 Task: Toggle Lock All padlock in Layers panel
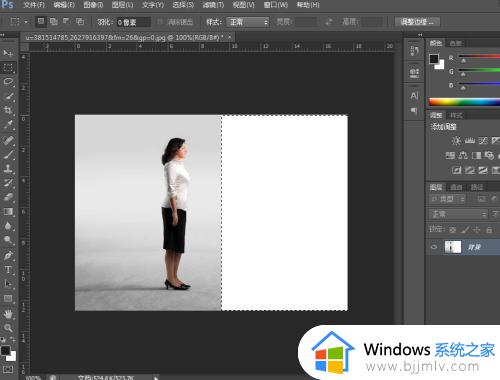pos(489,230)
